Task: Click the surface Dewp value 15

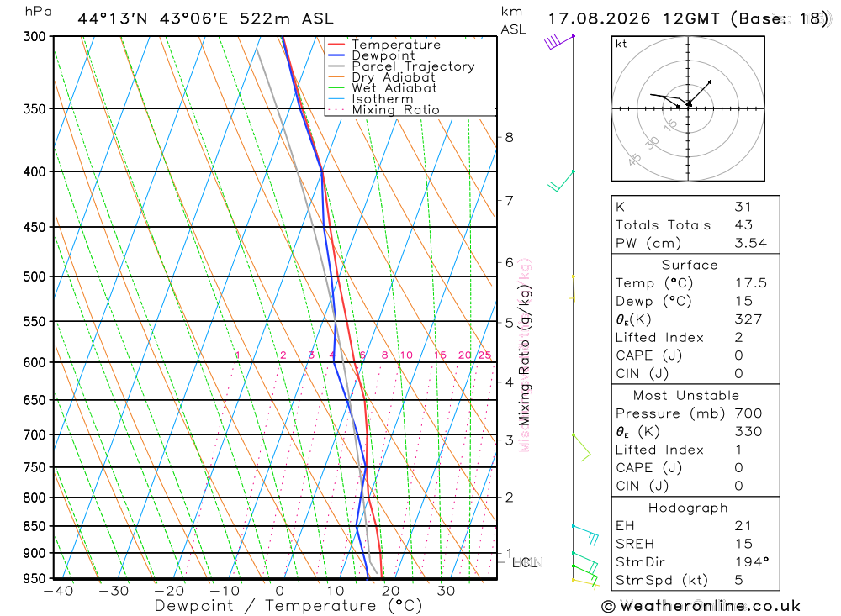Action: point(744,302)
